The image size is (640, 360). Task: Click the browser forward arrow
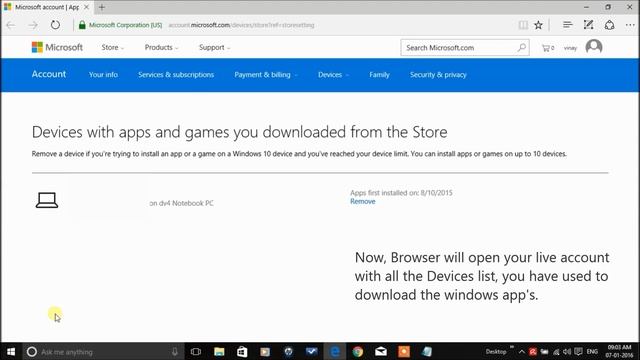(x=33, y=25)
